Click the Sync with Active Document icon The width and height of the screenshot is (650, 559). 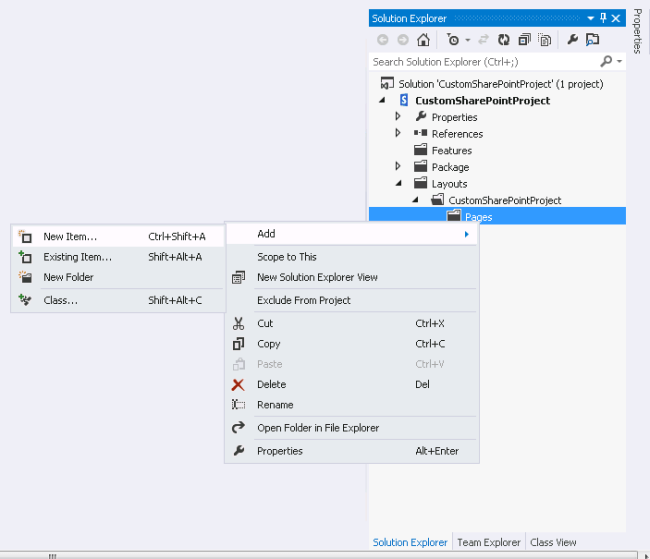point(483,40)
